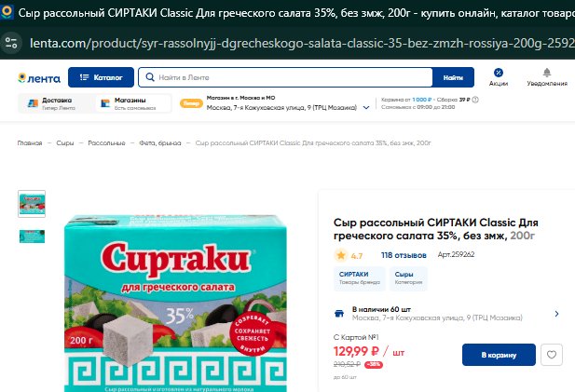Select the second product thumbnail
Screen dimensions: 575x392
pos(32,237)
